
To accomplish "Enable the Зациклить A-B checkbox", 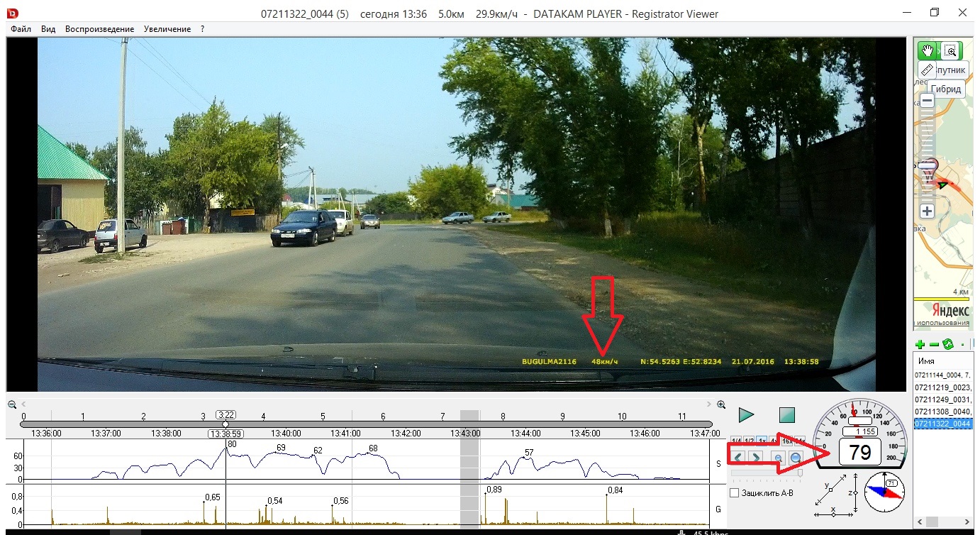I will [x=735, y=493].
